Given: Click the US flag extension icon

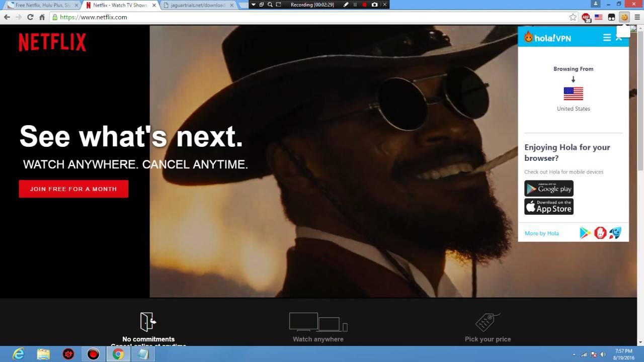Looking at the screenshot, I should [x=599, y=17].
